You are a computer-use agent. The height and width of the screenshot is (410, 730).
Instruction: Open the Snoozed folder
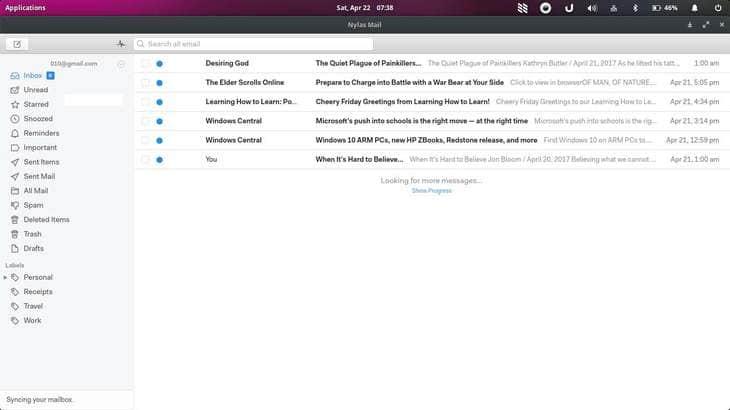[x=38, y=118]
